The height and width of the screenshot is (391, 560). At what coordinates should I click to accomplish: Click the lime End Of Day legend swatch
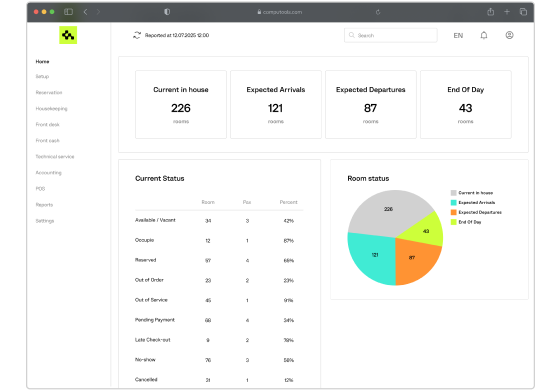(x=454, y=222)
